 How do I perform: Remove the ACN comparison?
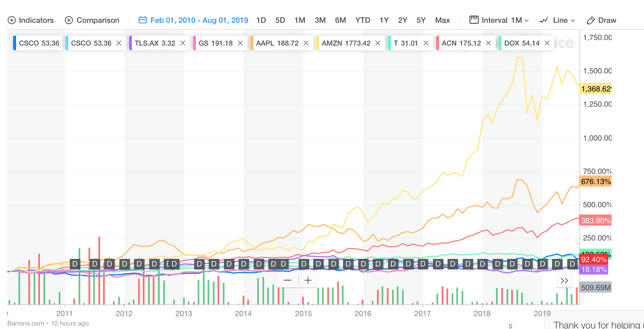click(488, 43)
